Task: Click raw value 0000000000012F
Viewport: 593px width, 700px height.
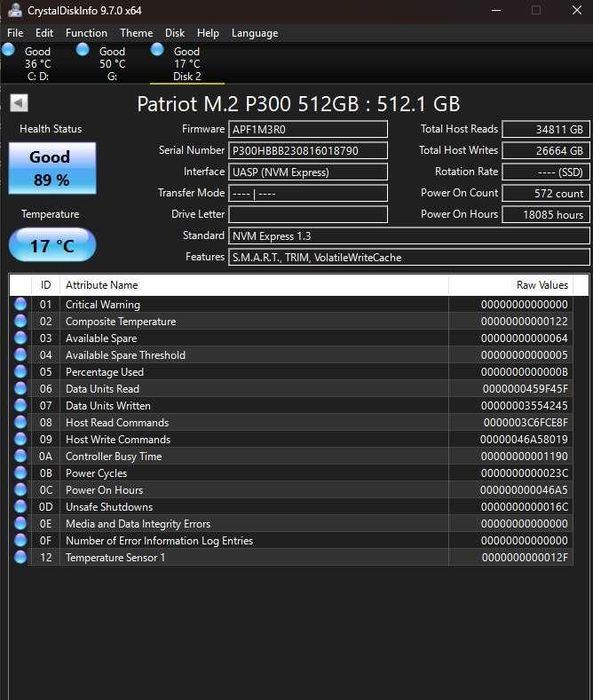Action: 525,557
